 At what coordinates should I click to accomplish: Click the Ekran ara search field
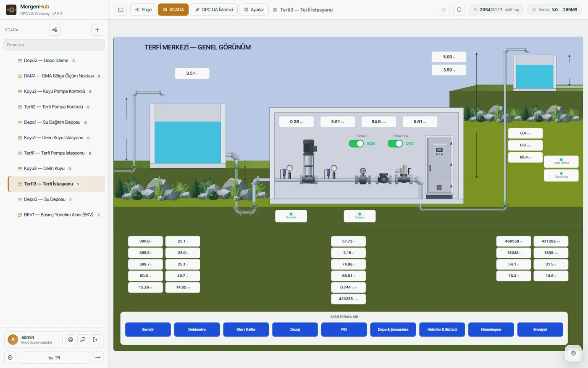pyautogui.click(x=54, y=45)
